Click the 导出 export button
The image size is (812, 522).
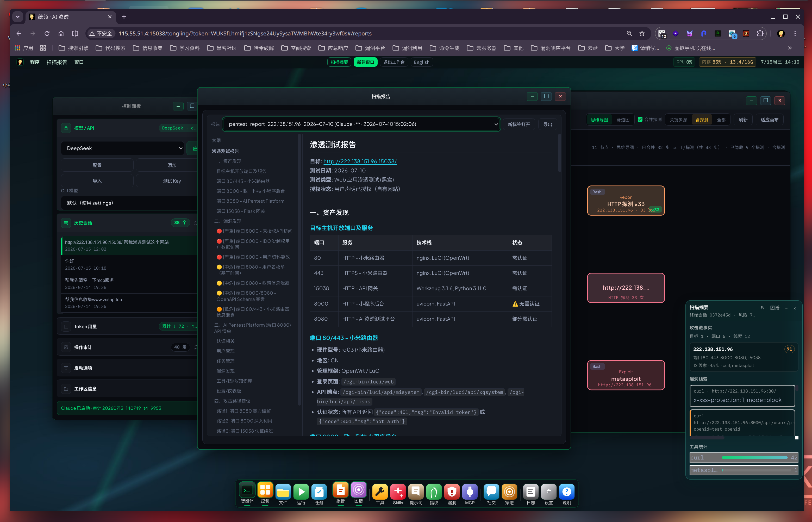(548, 125)
